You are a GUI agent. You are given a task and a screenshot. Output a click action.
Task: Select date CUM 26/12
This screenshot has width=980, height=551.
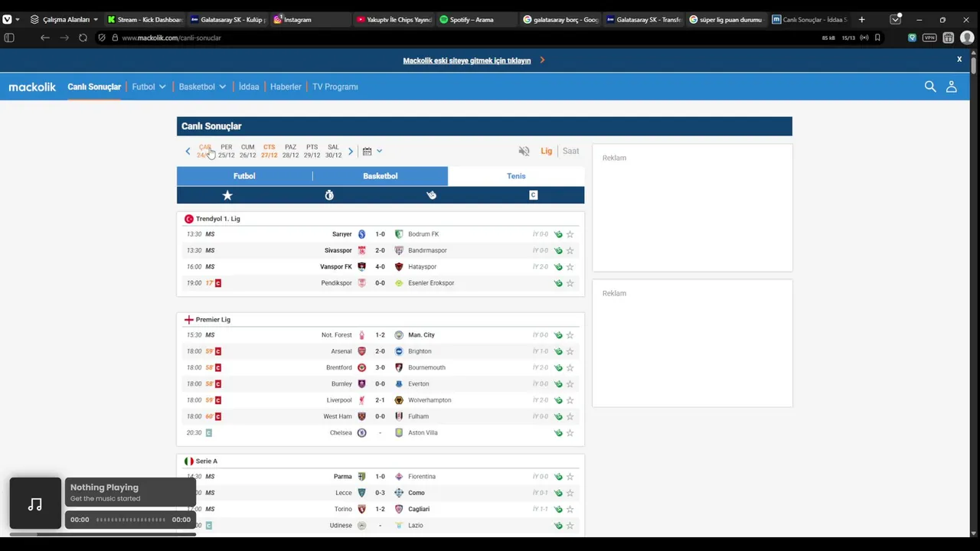click(248, 151)
